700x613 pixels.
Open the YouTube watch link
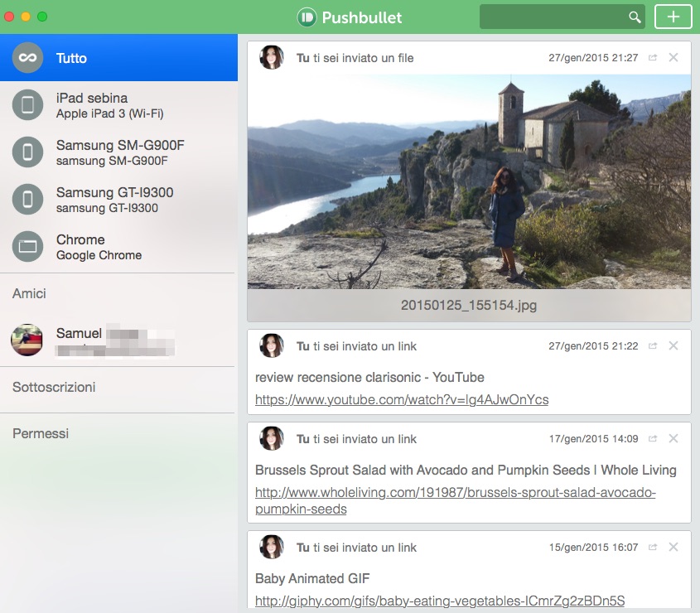(x=401, y=400)
